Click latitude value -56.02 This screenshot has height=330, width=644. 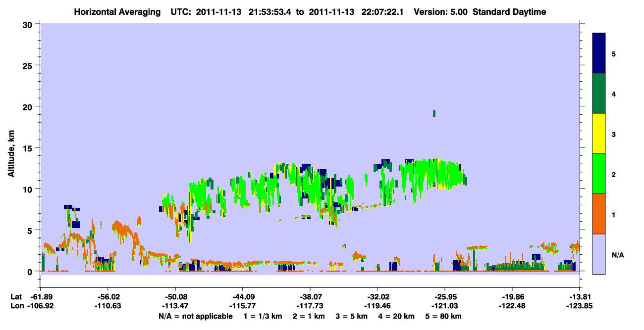pyautogui.click(x=107, y=297)
